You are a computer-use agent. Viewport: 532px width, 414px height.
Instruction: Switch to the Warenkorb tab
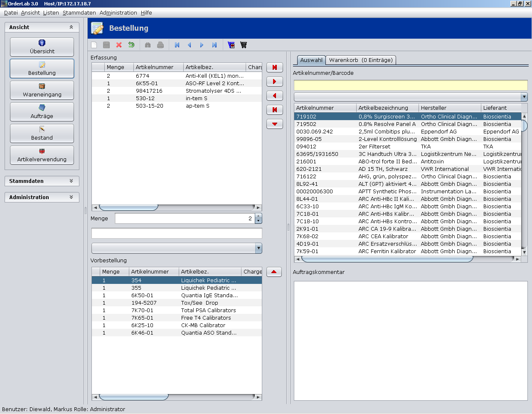(360, 60)
